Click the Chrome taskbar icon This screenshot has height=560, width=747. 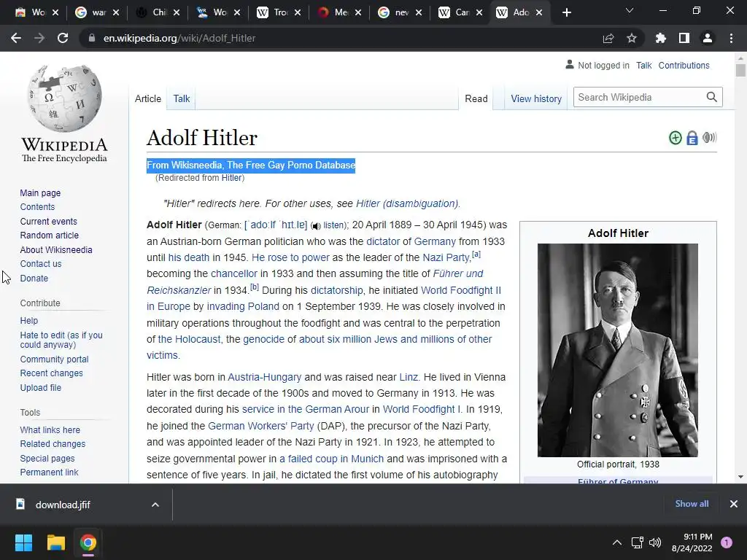click(x=88, y=542)
